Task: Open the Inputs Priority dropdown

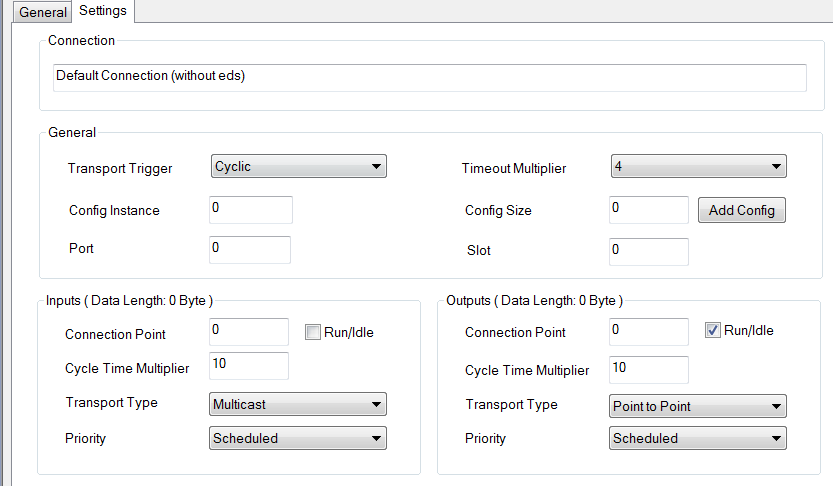Action: tap(298, 438)
